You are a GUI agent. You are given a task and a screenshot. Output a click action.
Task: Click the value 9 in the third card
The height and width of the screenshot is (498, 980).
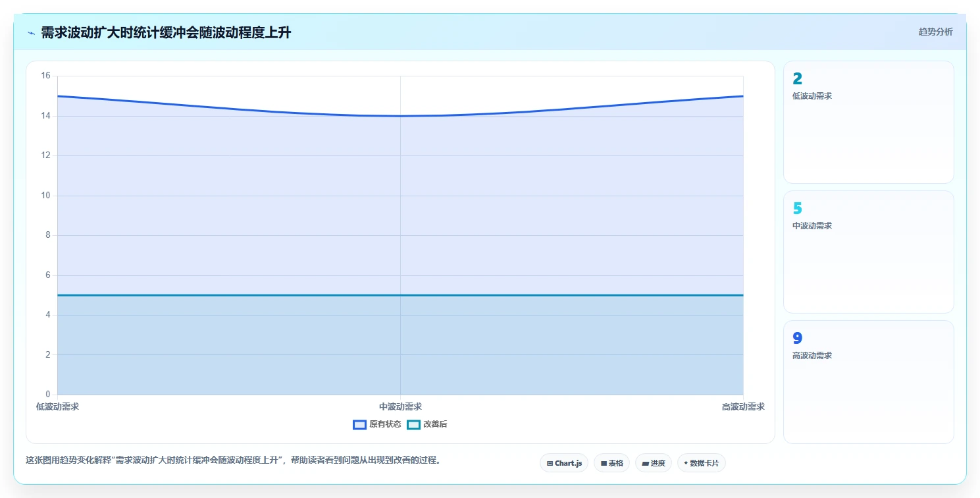pyautogui.click(x=797, y=339)
